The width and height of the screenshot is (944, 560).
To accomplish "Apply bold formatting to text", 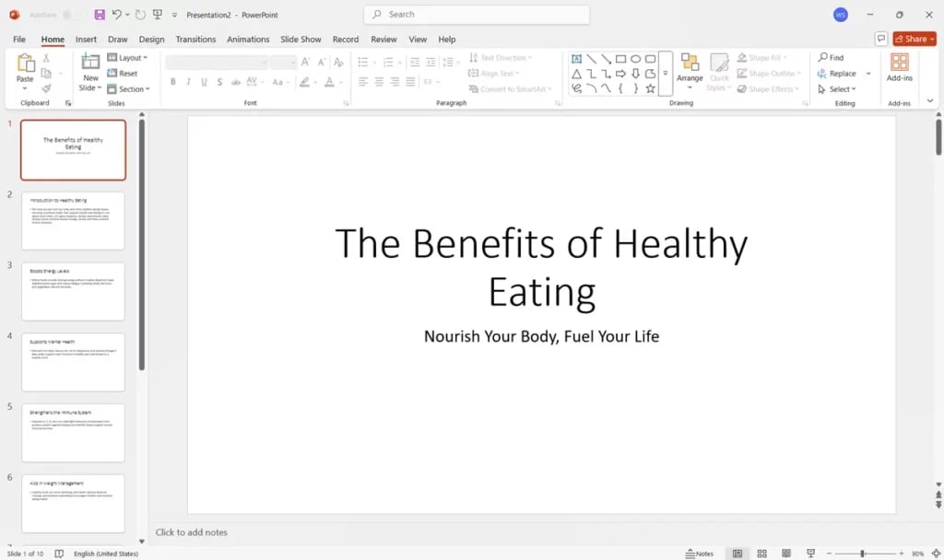I will pyautogui.click(x=172, y=82).
